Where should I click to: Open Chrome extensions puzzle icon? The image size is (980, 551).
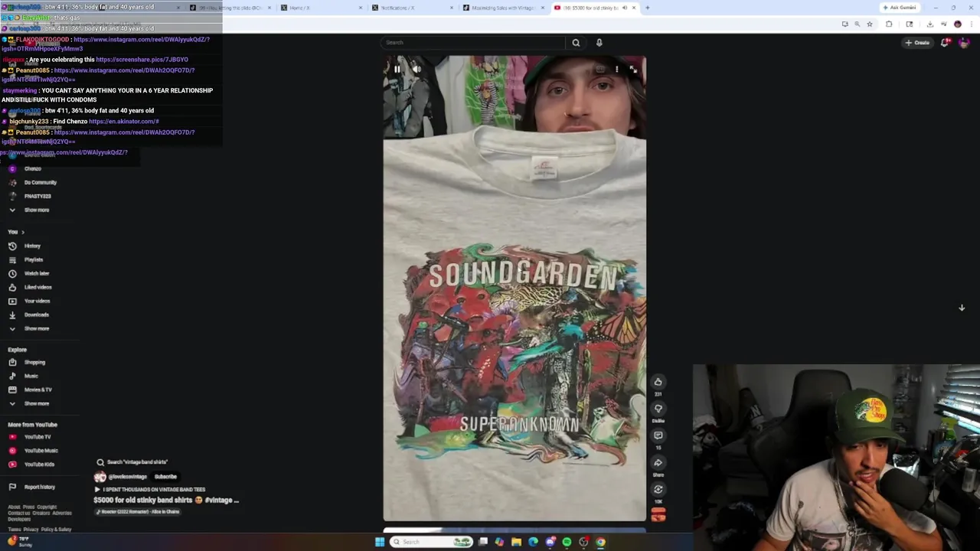[889, 24]
